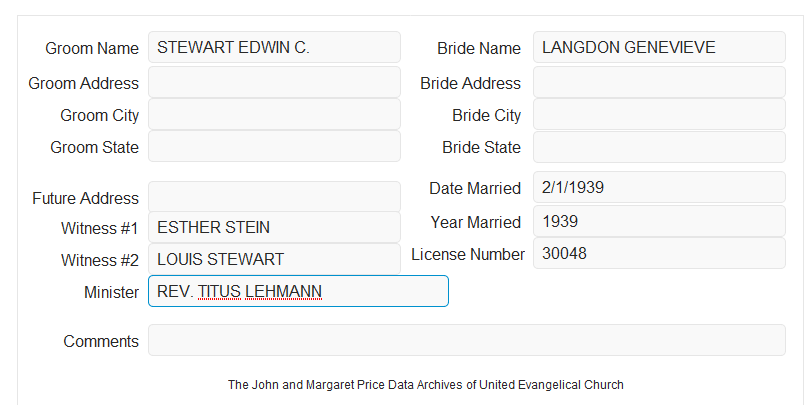The height and width of the screenshot is (405, 805).
Task: Click the Minister label
Action: (111, 292)
